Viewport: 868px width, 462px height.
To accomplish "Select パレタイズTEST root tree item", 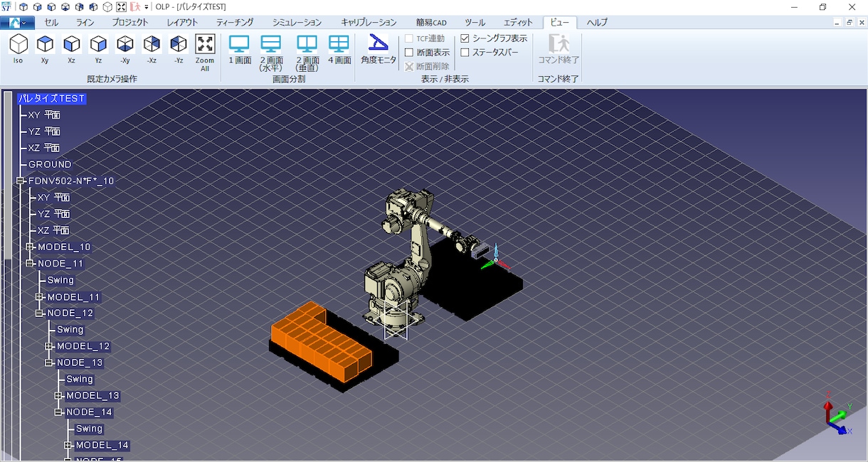I will point(51,99).
